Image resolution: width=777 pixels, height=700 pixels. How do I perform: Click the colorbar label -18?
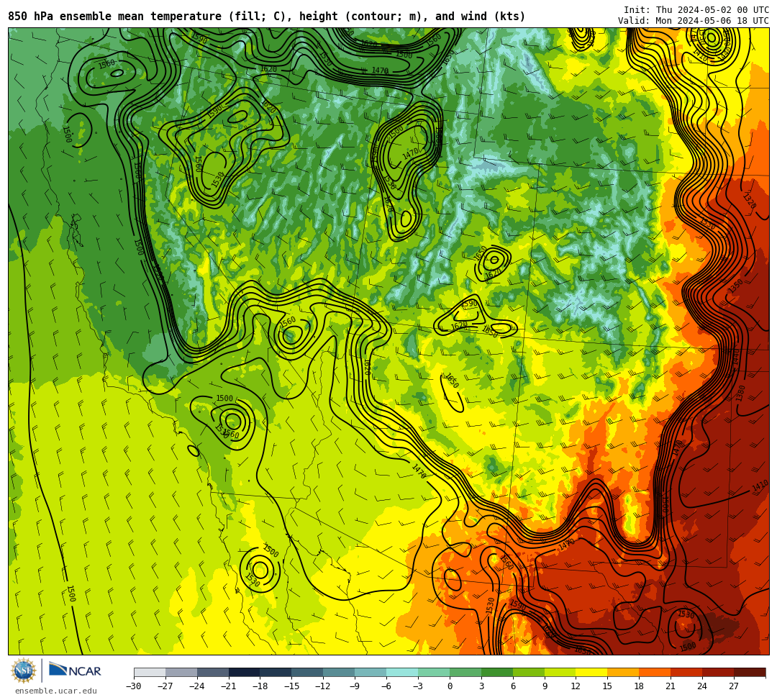[260, 686]
